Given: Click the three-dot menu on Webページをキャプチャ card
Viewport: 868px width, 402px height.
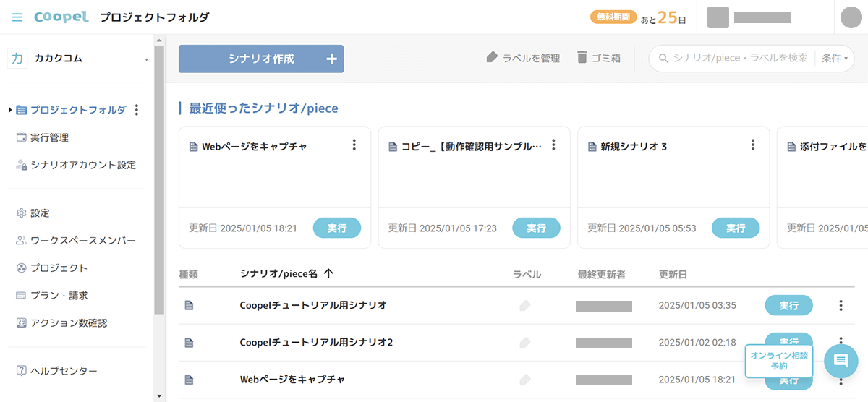Looking at the screenshot, I should click(354, 145).
